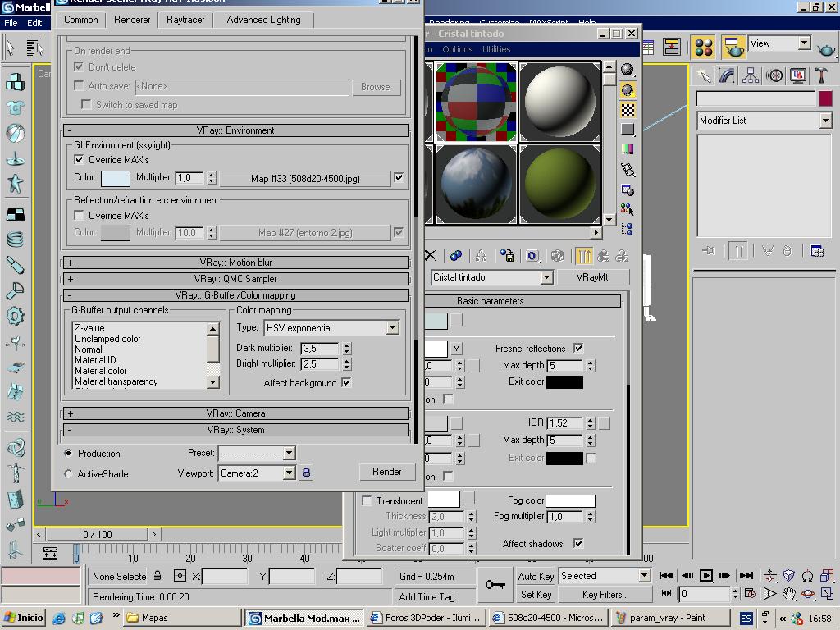
Task: Click Make Preview film icon in Material Editor
Action: pyautogui.click(x=628, y=170)
